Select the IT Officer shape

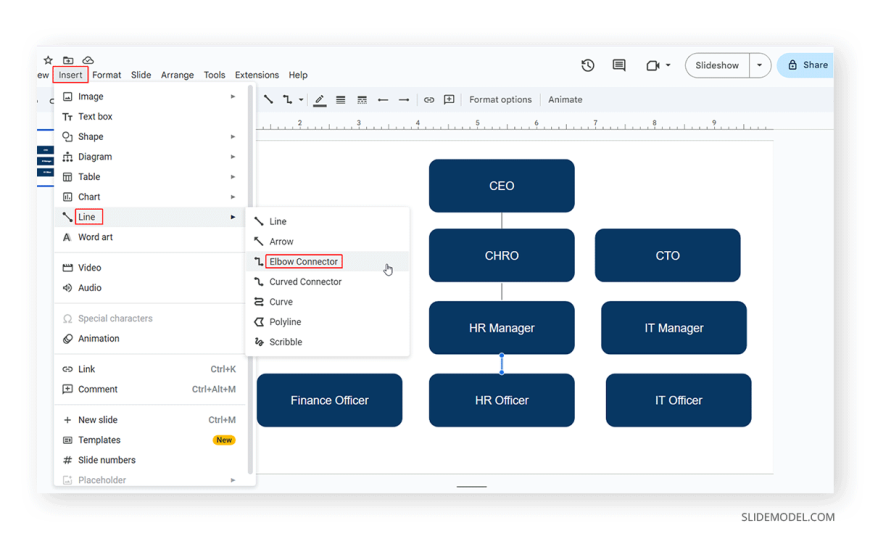[679, 400]
